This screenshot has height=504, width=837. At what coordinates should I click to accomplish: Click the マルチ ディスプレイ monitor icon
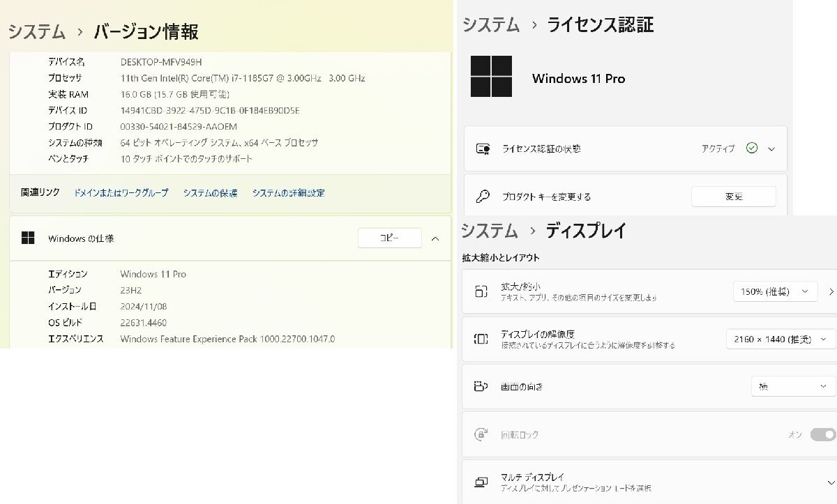point(481,482)
